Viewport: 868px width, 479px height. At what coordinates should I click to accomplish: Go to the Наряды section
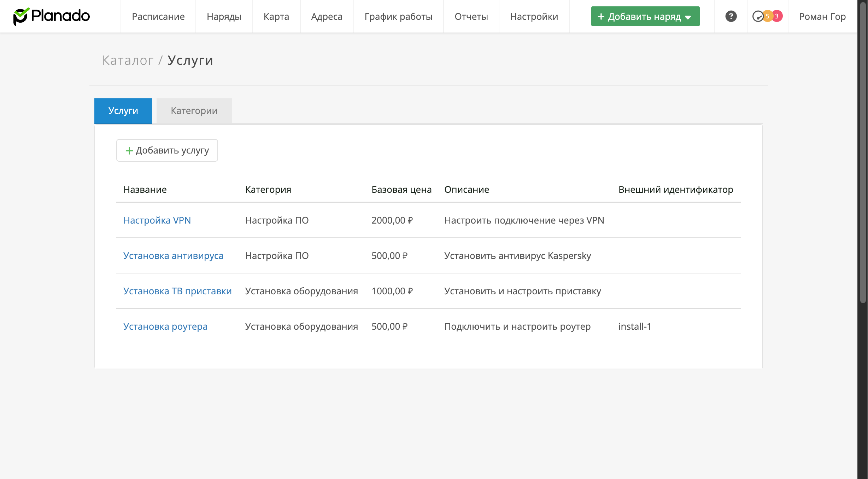click(224, 16)
